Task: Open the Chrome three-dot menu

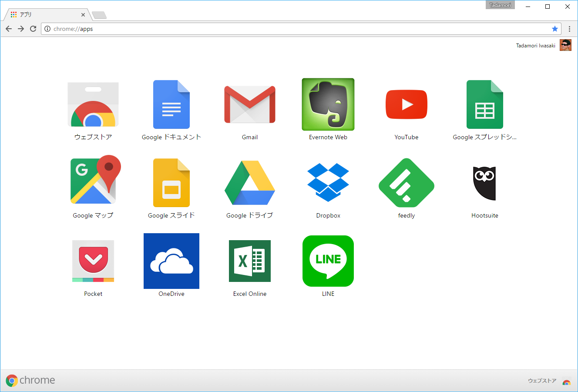Action: 569,29
